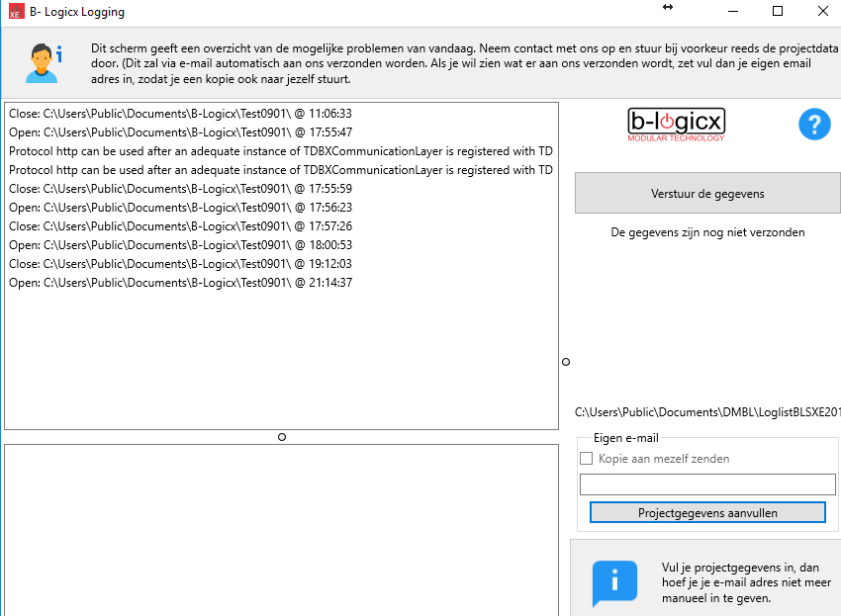
Task: Select log line 'Open ... @ 18:00:53'
Action: click(x=180, y=245)
